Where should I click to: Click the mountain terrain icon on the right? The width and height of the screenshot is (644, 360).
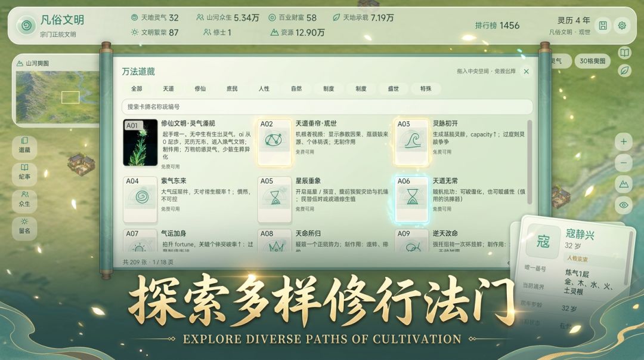(624, 184)
